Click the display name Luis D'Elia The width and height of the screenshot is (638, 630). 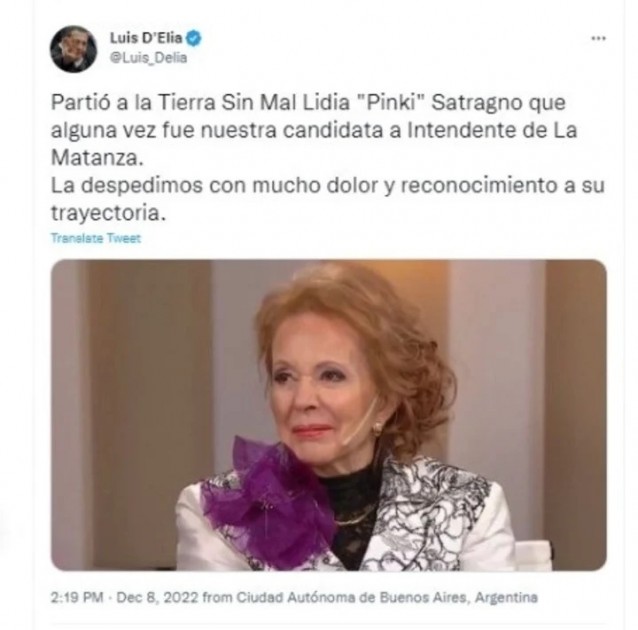146,38
